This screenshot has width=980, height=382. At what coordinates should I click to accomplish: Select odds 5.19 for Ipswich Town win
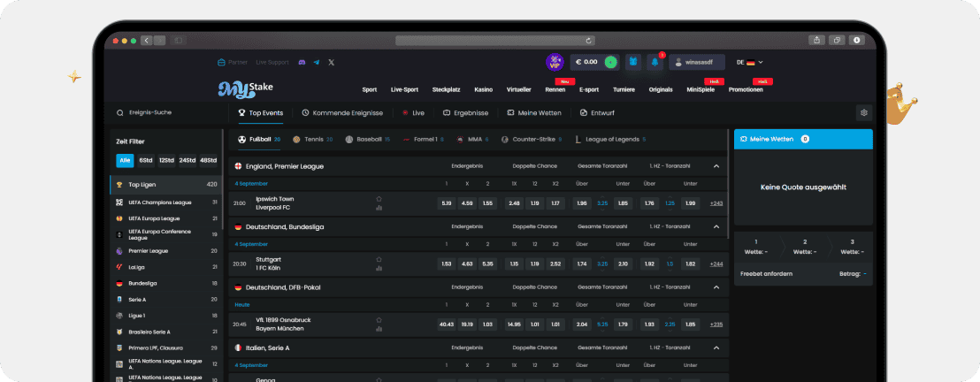pyautogui.click(x=447, y=203)
